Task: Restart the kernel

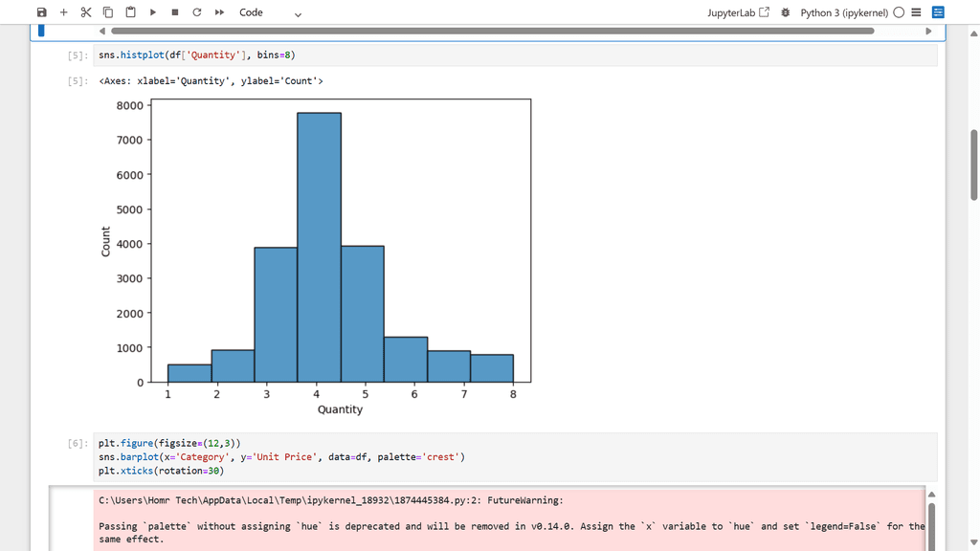Action: point(197,12)
